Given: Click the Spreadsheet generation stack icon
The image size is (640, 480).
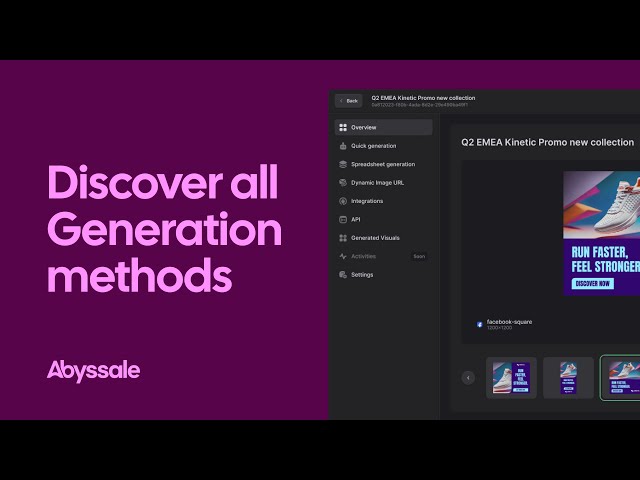Looking at the screenshot, I should pyautogui.click(x=343, y=164).
